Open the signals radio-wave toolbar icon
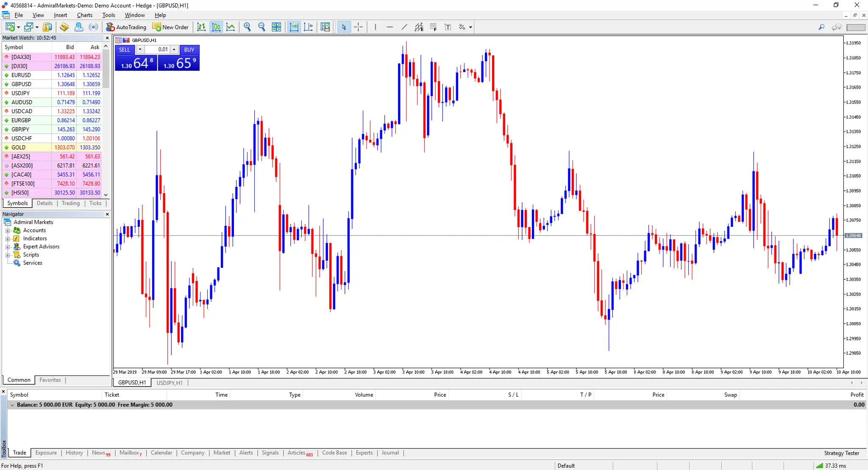This screenshot has width=868, height=470. [93, 27]
